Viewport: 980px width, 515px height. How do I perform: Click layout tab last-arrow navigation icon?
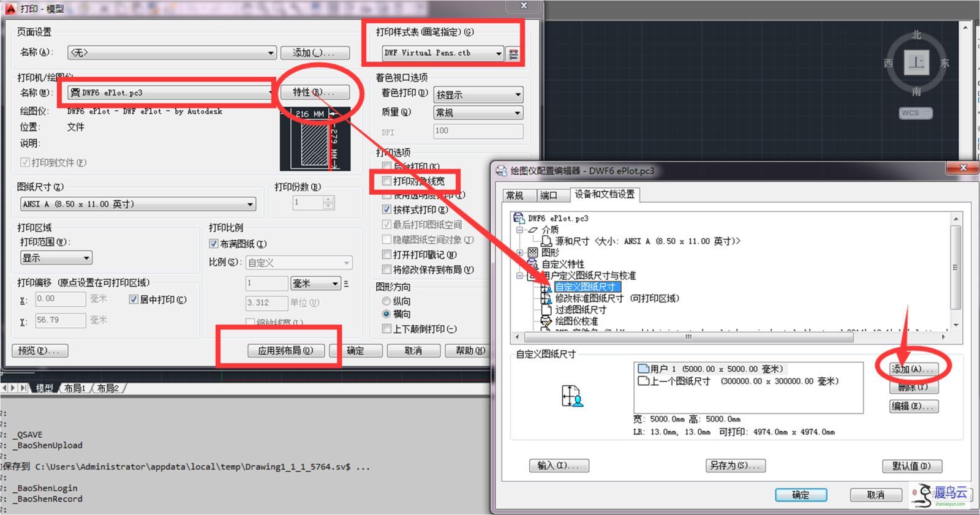pyautogui.click(x=23, y=388)
